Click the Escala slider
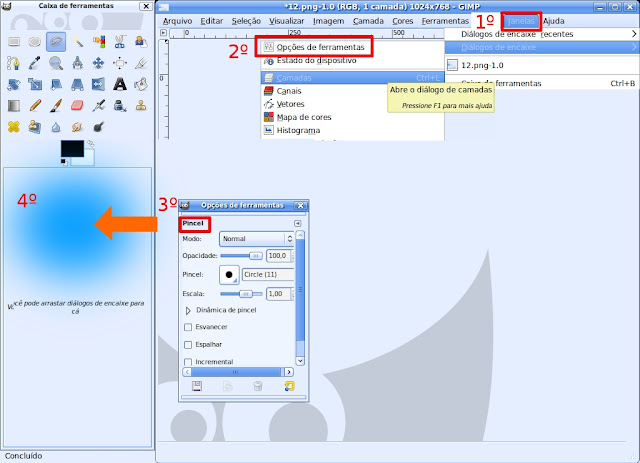 coord(242,294)
